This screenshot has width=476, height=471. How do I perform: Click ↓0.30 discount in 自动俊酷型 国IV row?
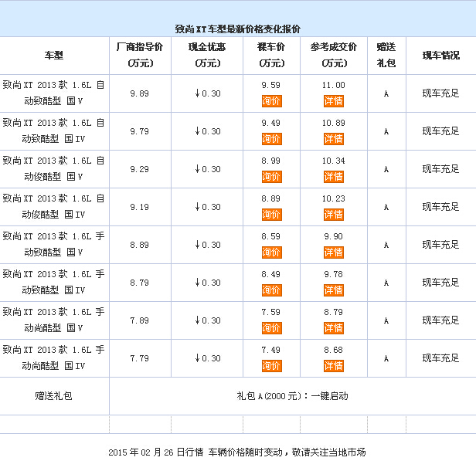pos(208,207)
